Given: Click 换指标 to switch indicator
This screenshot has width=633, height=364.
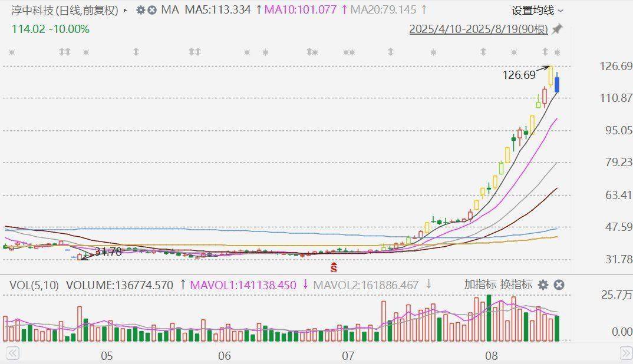Looking at the screenshot, I should click(x=516, y=285).
